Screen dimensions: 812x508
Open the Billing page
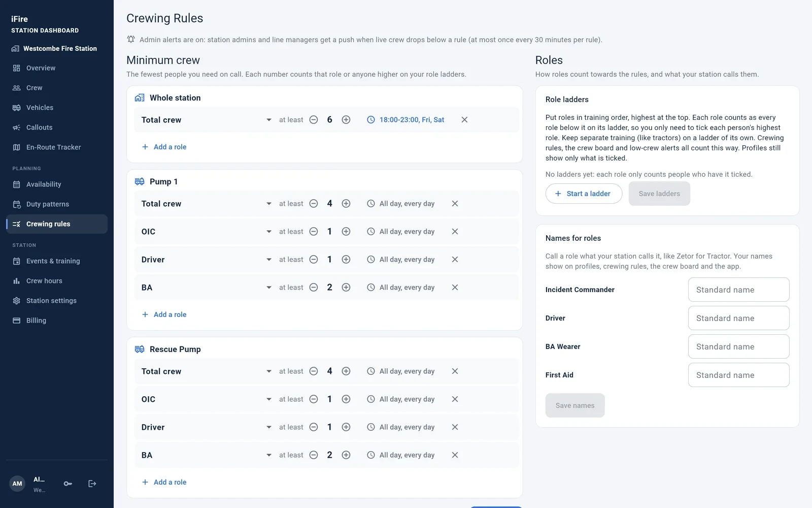click(x=57, y=321)
